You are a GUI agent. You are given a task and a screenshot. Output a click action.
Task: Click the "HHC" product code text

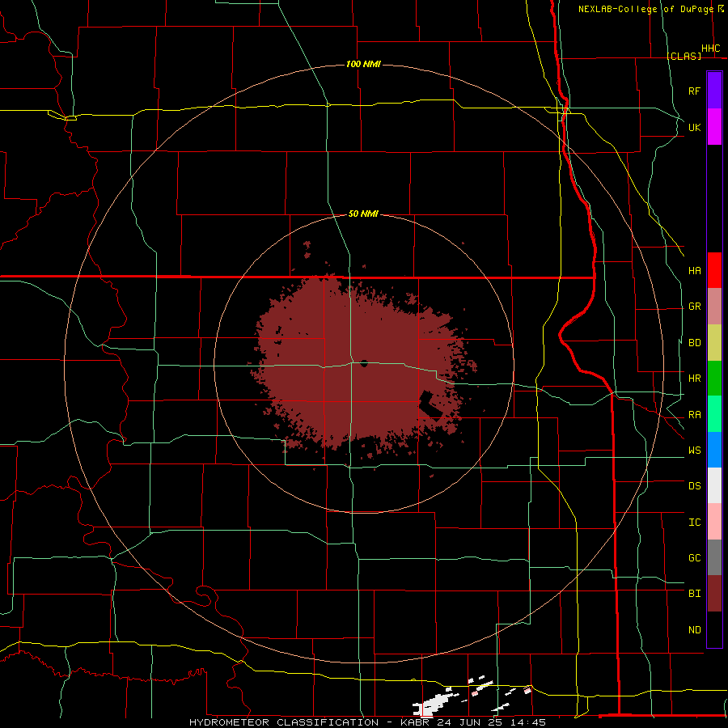(710, 49)
